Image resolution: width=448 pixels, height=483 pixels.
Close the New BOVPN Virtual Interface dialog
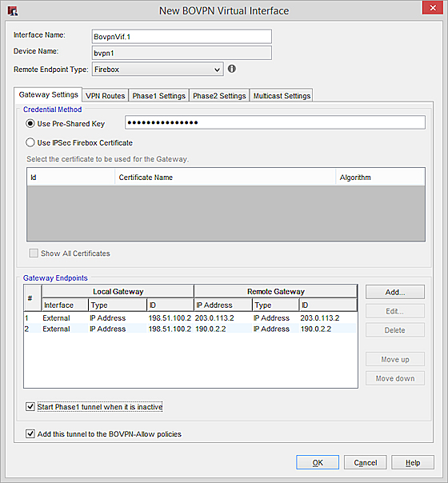[x=433, y=8]
